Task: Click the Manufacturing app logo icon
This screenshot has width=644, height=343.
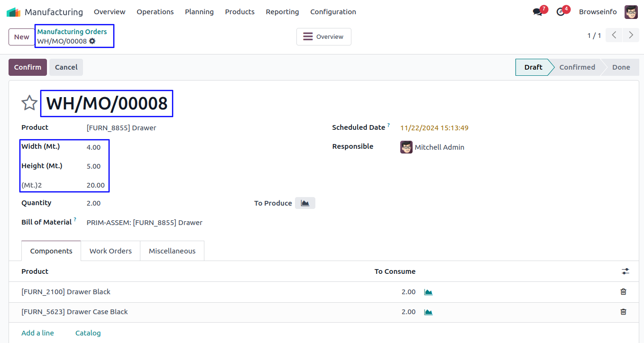Action: coord(13,12)
